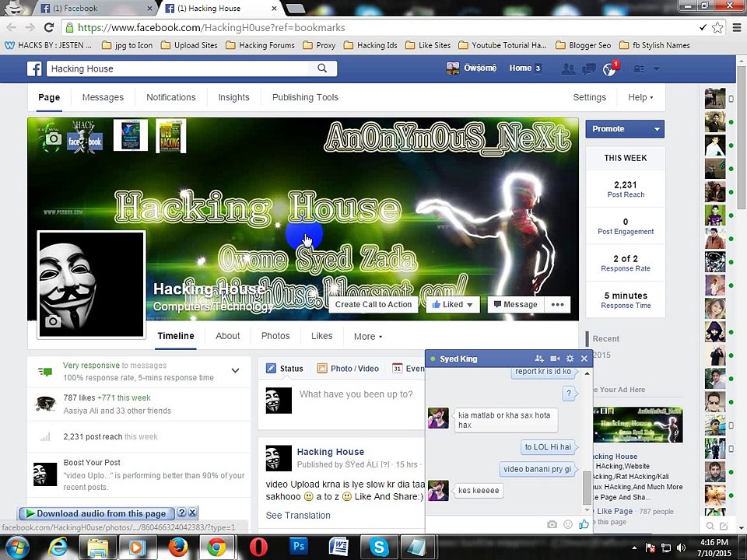Click the Message button
The width and height of the screenshot is (747, 560).
click(x=515, y=304)
